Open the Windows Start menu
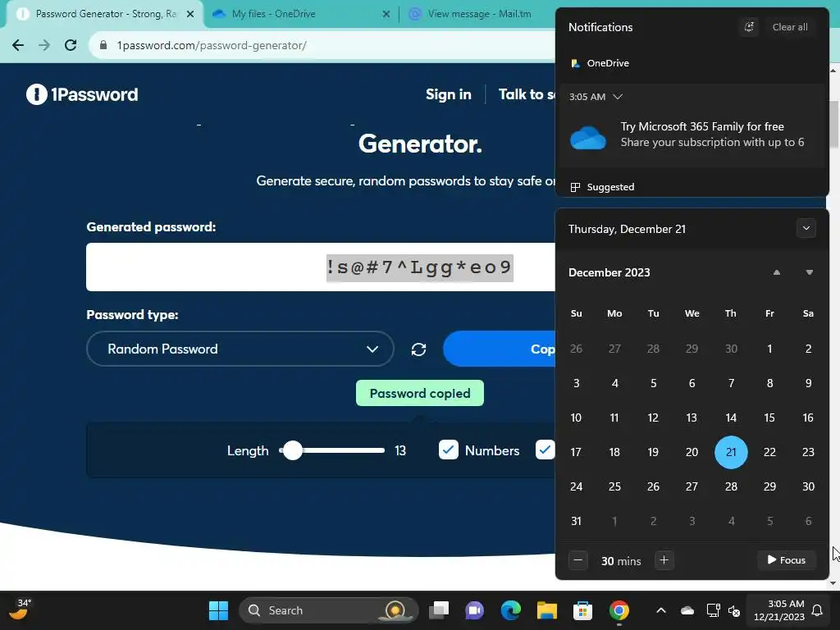The width and height of the screenshot is (840, 630). [x=218, y=610]
